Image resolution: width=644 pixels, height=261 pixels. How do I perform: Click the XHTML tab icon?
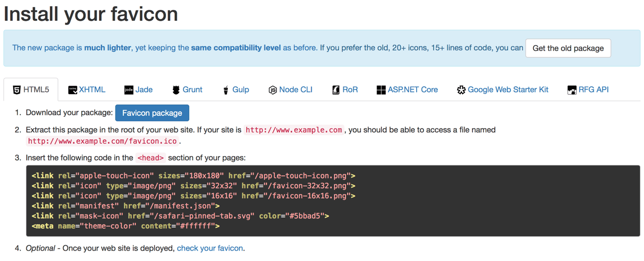pyautogui.click(x=72, y=90)
